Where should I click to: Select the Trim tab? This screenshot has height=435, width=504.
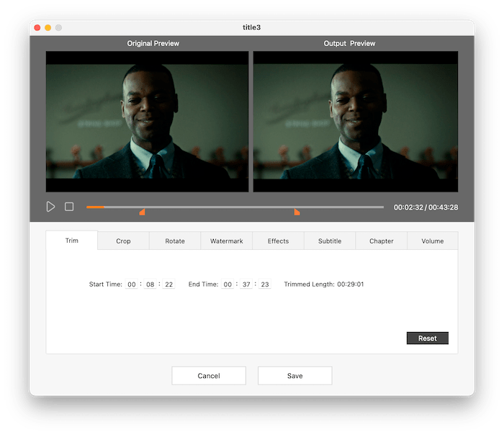tap(72, 241)
